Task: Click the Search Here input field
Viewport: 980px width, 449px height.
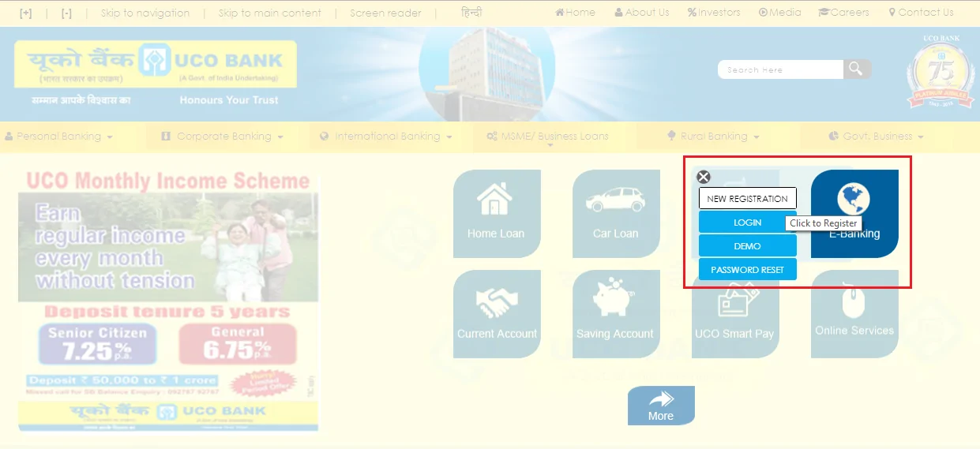Action: tap(780, 69)
